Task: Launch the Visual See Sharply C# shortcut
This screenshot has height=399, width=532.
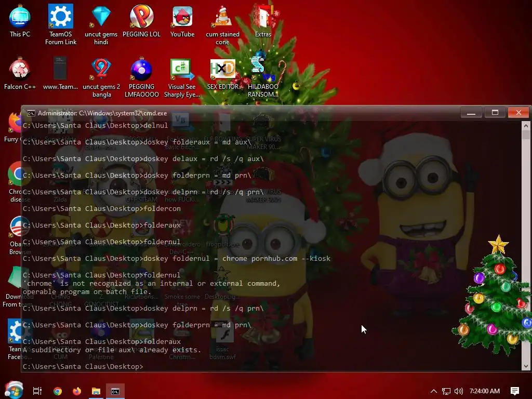Action: (x=182, y=78)
